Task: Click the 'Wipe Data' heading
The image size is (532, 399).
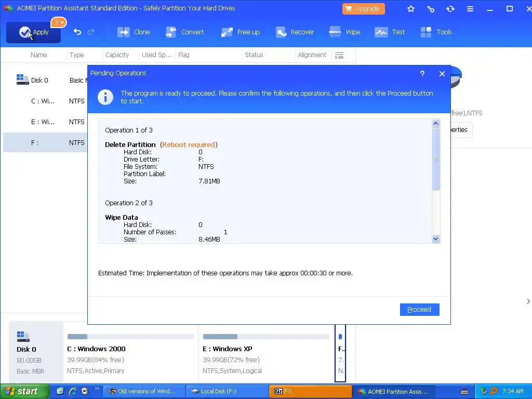Action: tap(122, 218)
